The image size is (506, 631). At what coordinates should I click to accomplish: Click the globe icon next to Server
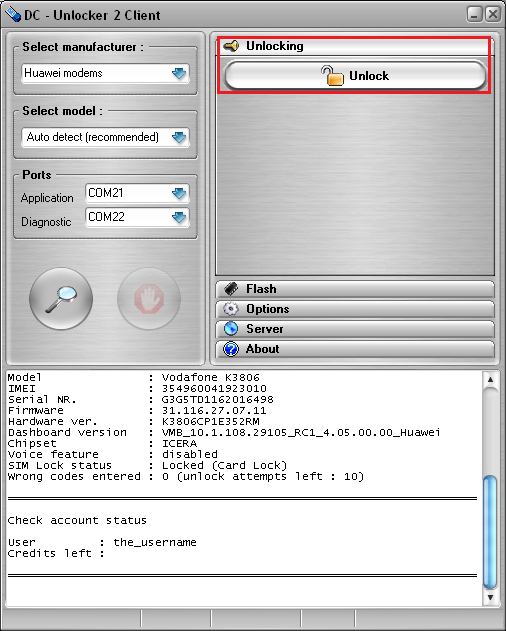pyautogui.click(x=231, y=329)
